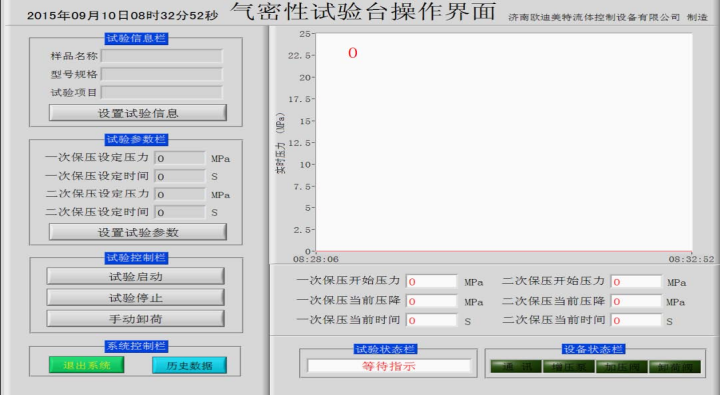Click the 二次保压设定时间 value field
Viewport: 720px width, 396px height.
pyautogui.click(x=180, y=212)
